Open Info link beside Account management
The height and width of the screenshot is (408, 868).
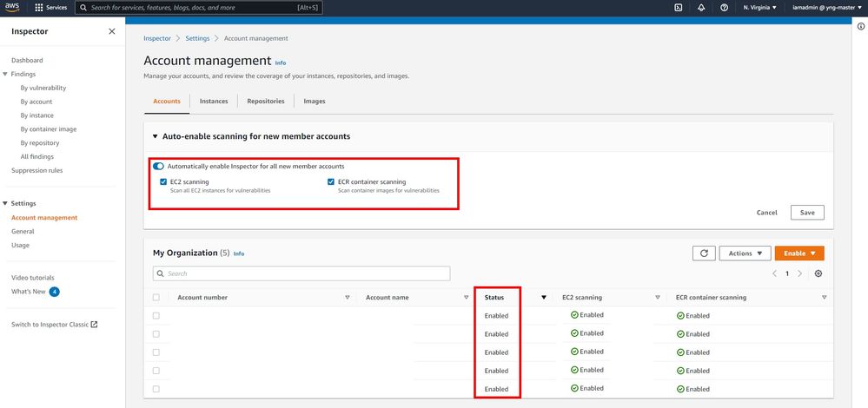click(281, 63)
